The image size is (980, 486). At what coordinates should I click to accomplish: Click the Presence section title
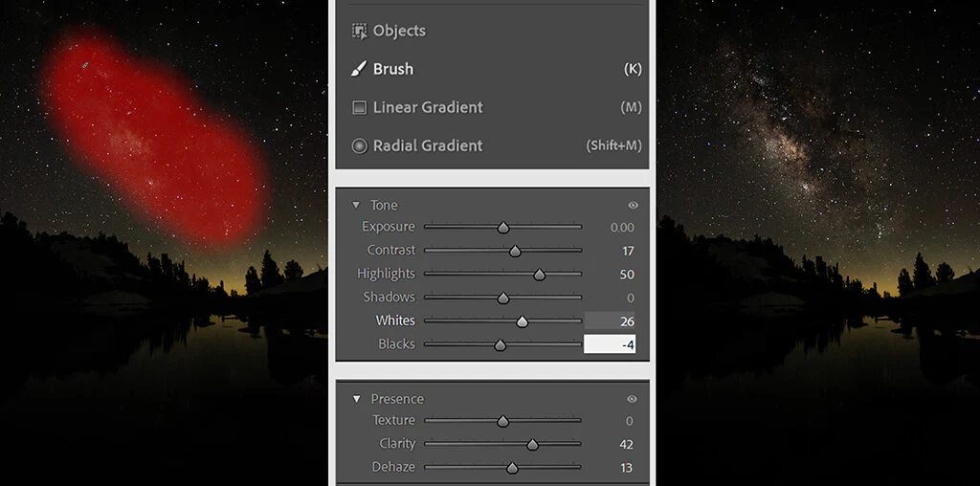pos(397,399)
